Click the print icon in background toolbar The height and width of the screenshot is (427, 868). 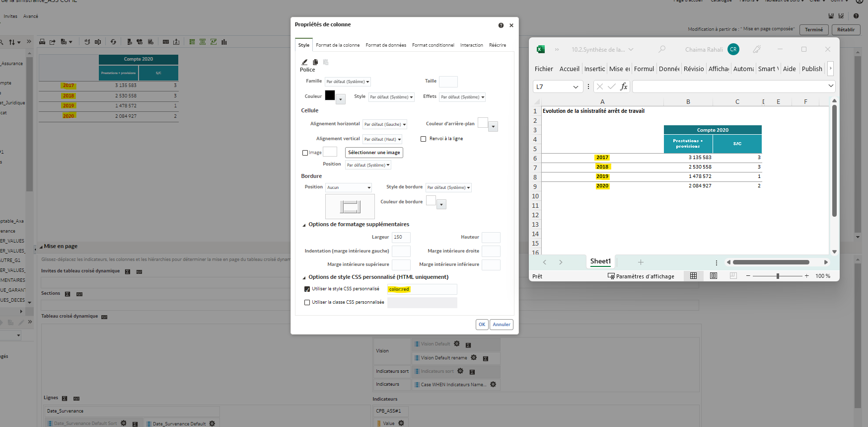42,42
